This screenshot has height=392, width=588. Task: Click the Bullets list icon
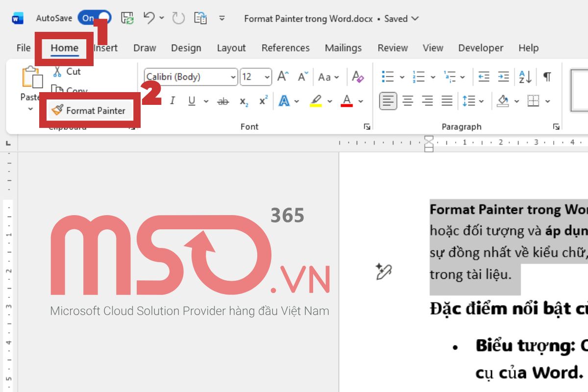coord(388,77)
